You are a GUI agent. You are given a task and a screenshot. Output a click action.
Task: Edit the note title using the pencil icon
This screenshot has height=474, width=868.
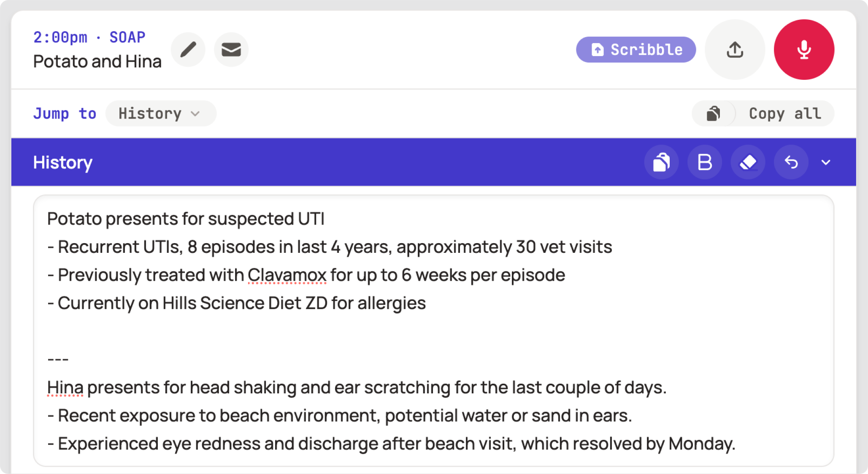click(188, 49)
